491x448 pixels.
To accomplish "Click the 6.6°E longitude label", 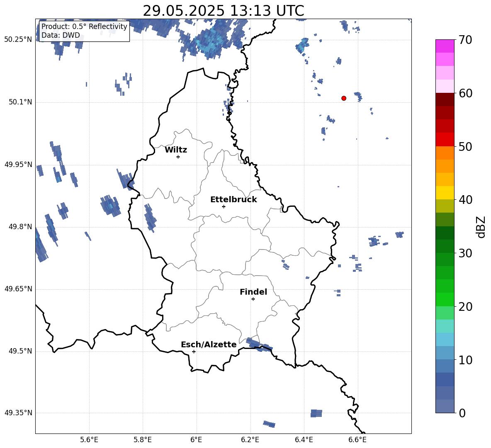I will click(x=357, y=440).
